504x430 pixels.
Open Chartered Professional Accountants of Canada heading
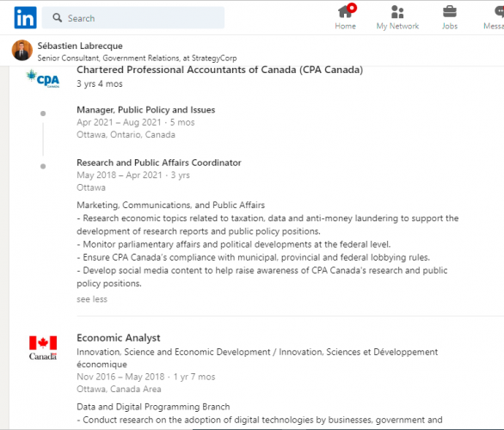(220, 70)
